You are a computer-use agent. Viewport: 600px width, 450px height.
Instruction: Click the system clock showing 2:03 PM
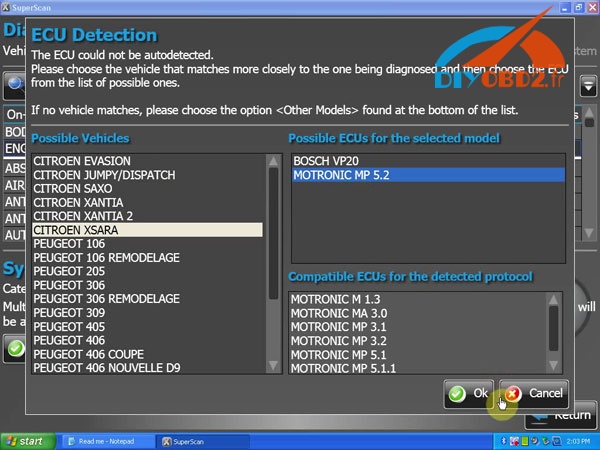click(579, 442)
